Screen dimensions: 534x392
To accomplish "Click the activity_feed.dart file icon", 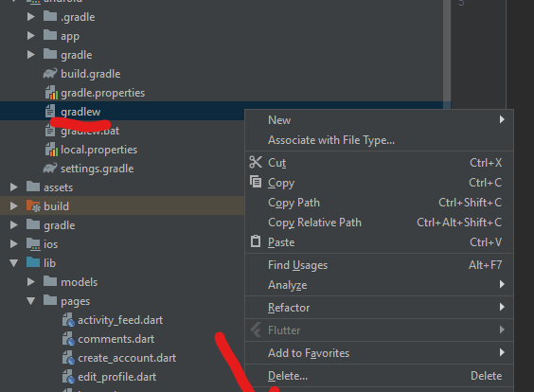I will click(x=68, y=320).
